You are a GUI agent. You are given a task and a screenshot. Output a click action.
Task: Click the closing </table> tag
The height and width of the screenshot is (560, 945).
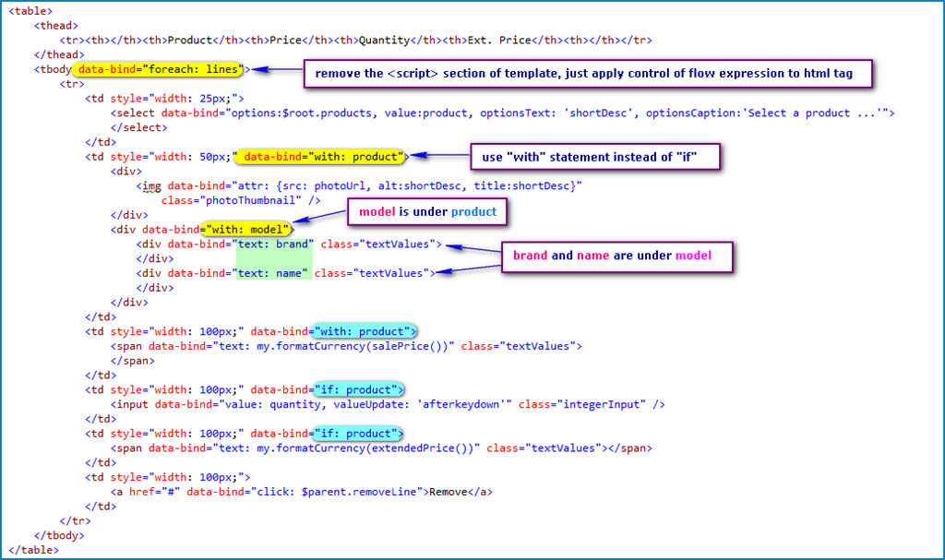pos(34,550)
